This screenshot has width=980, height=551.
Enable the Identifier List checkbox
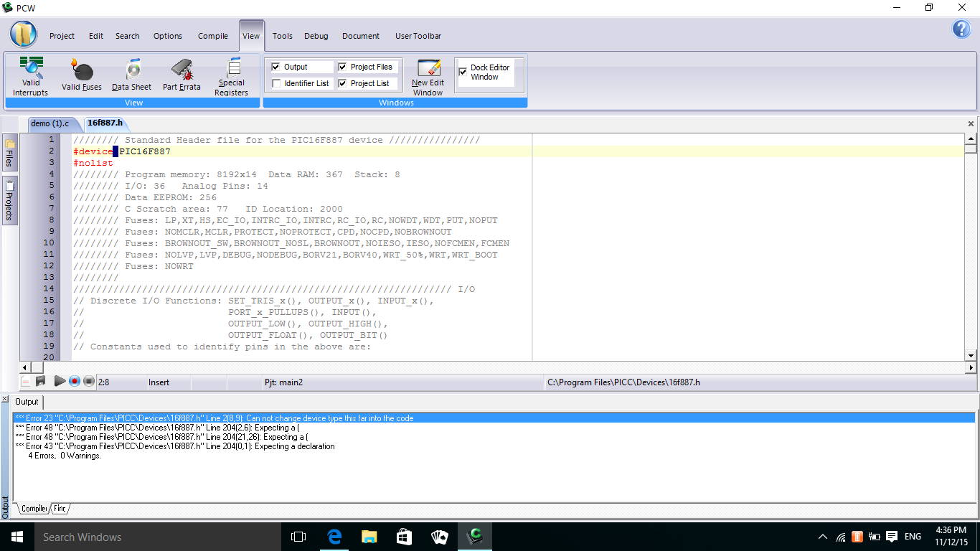pos(276,84)
